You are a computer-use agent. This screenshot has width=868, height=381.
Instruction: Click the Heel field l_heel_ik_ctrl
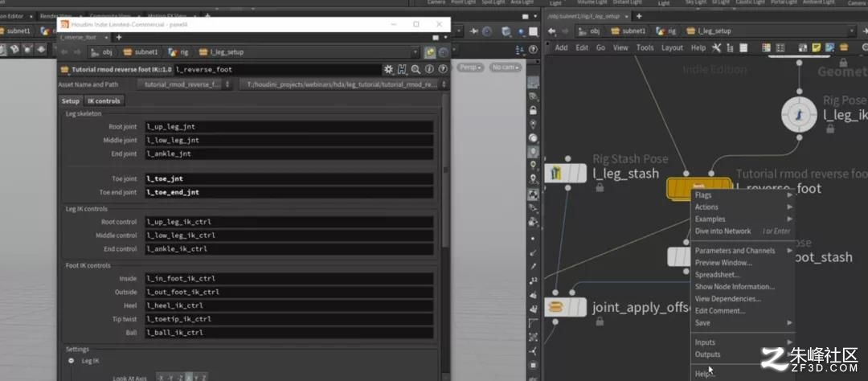click(289, 305)
